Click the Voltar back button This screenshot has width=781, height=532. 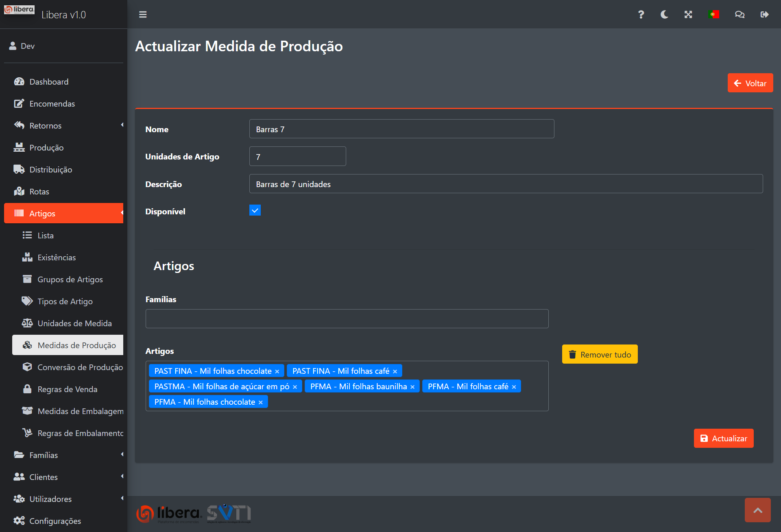click(x=750, y=83)
